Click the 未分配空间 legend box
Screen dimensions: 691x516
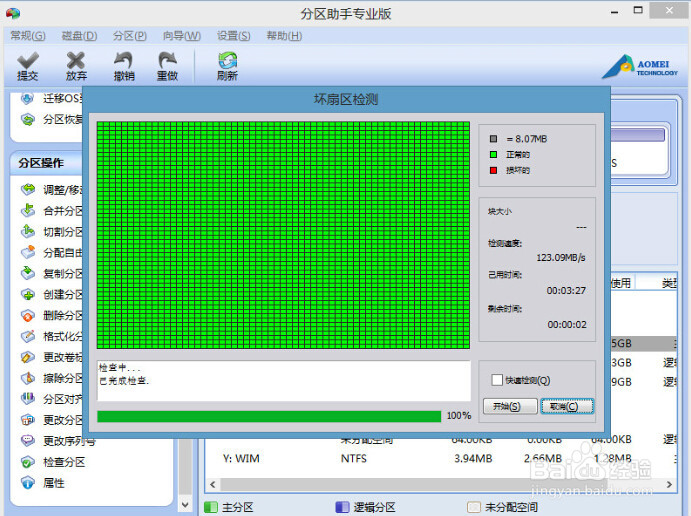(x=474, y=507)
